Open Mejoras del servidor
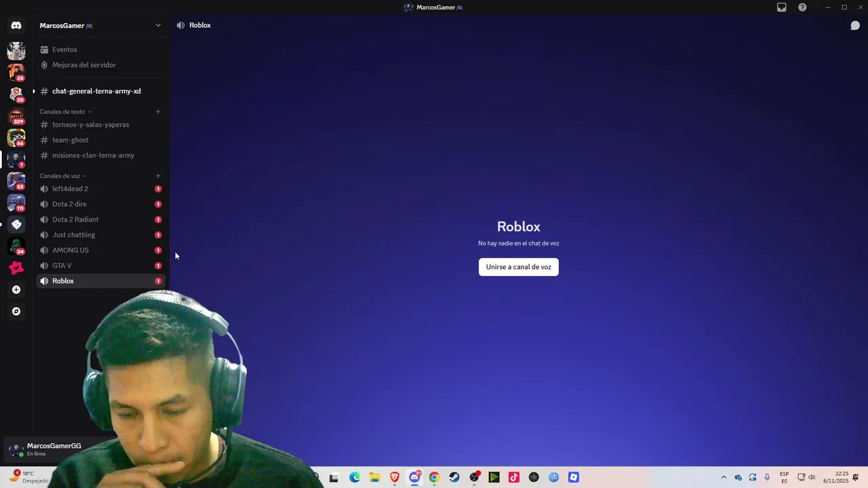Screen dimensions: 868x488 click(100, 65)
